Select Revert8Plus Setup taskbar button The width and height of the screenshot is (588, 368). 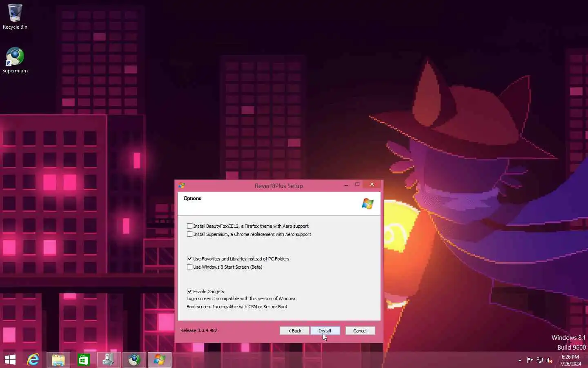click(x=160, y=360)
